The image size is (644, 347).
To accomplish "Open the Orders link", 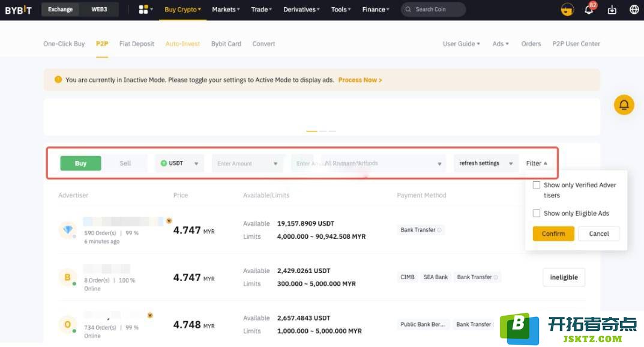I will pos(531,44).
